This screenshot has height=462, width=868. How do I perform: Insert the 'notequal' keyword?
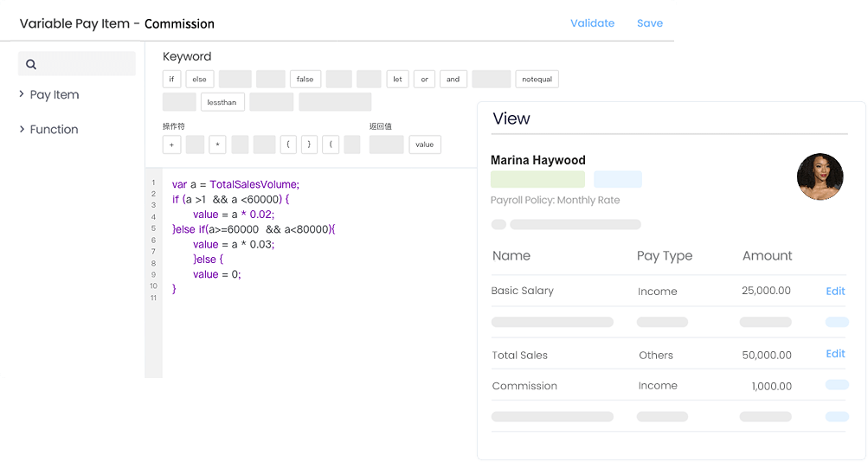click(x=537, y=79)
